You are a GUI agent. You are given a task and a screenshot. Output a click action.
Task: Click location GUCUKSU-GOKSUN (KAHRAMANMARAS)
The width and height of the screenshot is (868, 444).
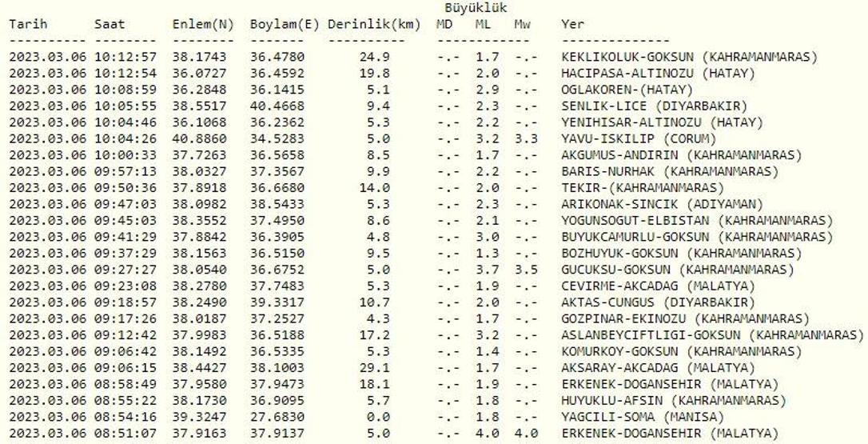[678, 270]
